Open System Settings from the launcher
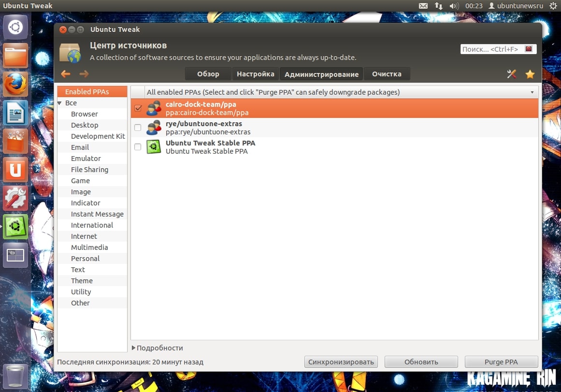The width and height of the screenshot is (561, 392). coord(15,198)
